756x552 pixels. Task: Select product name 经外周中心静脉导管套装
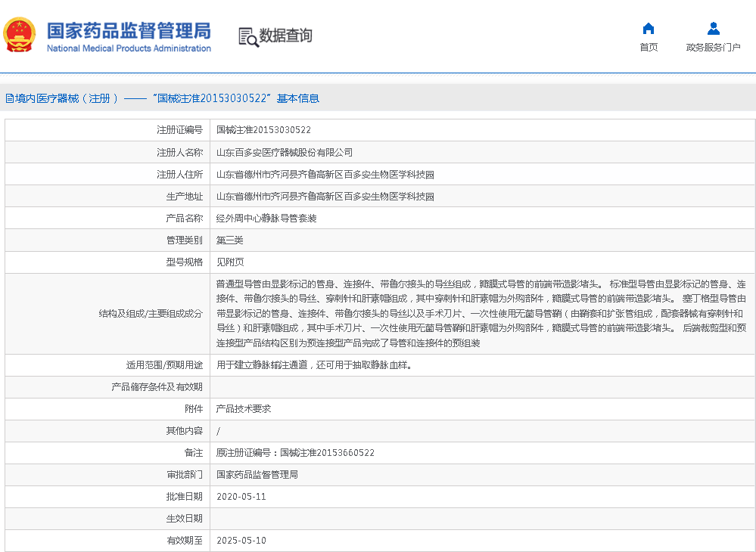tap(266, 219)
